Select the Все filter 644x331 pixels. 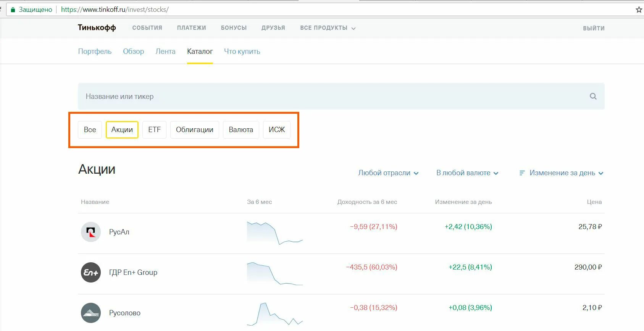pos(90,129)
